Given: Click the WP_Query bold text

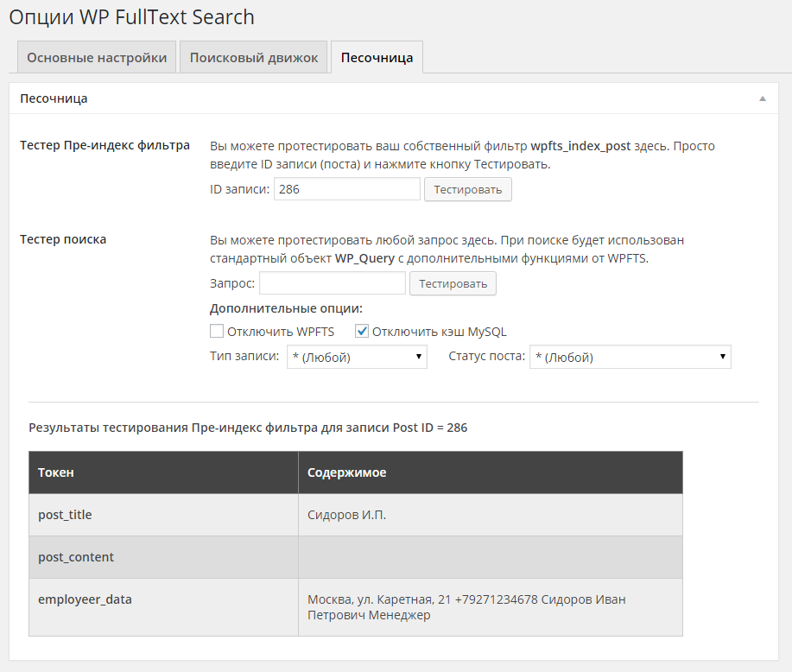Looking at the screenshot, I should 364,258.
